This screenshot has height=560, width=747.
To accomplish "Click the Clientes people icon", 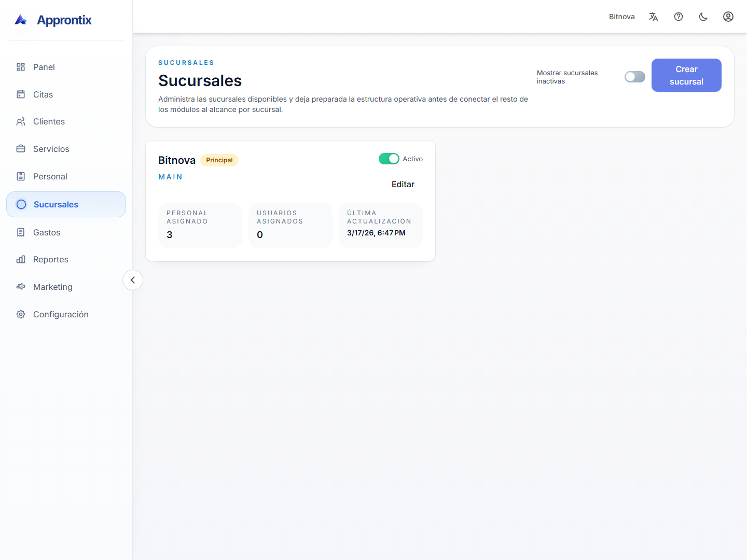I will 21,121.
